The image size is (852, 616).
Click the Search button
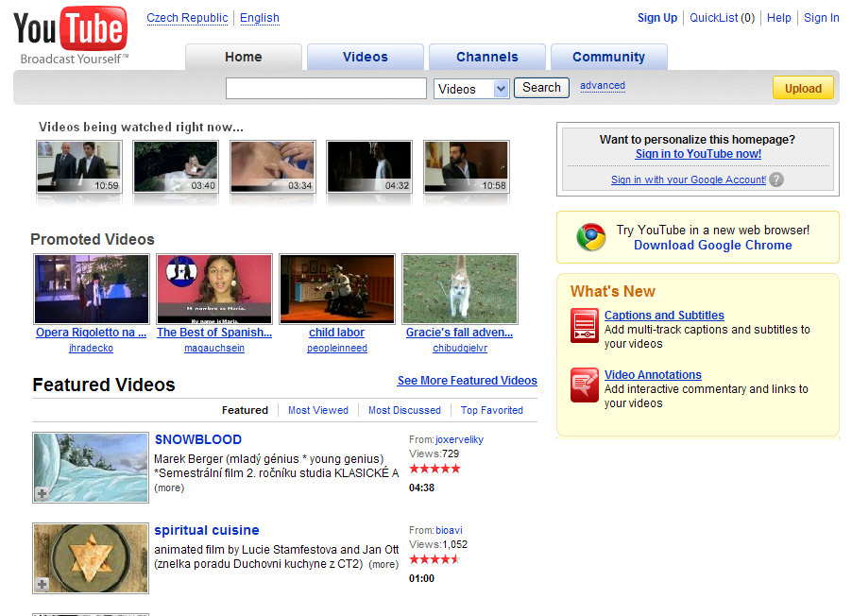point(541,88)
